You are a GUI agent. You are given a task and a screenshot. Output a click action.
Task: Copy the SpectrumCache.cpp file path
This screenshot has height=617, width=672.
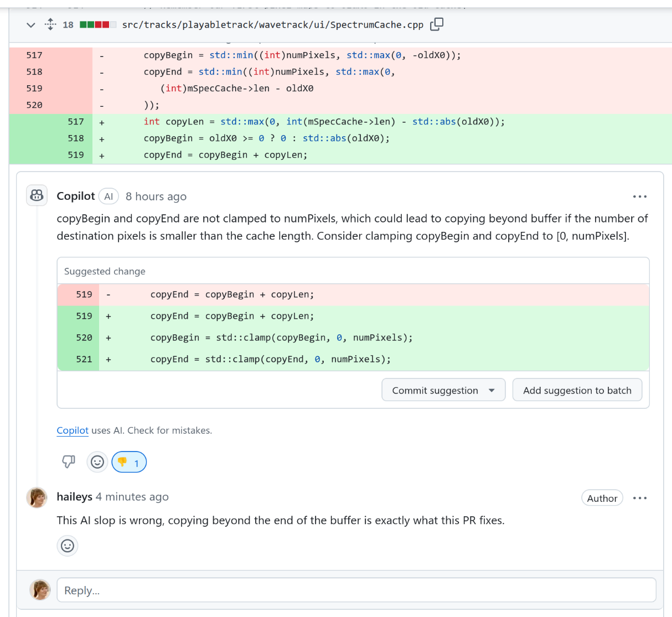pyautogui.click(x=437, y=24)
